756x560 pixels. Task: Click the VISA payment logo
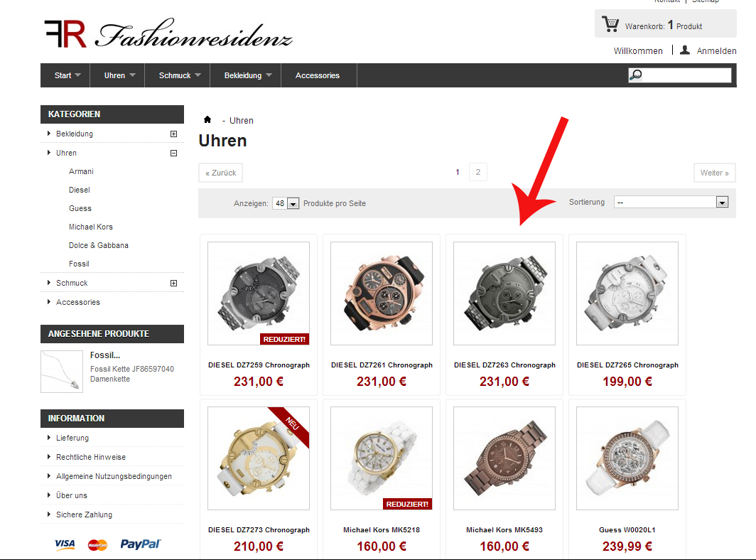click(65, 544)
